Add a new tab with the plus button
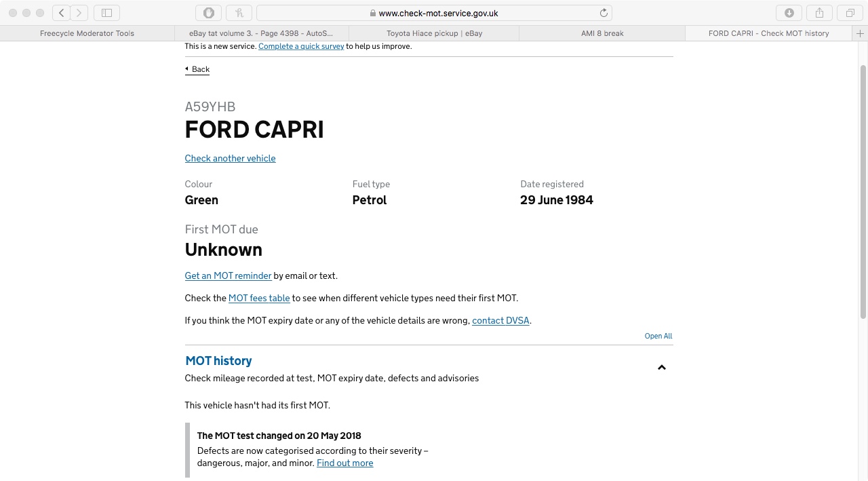The height and width of the screenshot is (481, 868). tap(860, 33)
